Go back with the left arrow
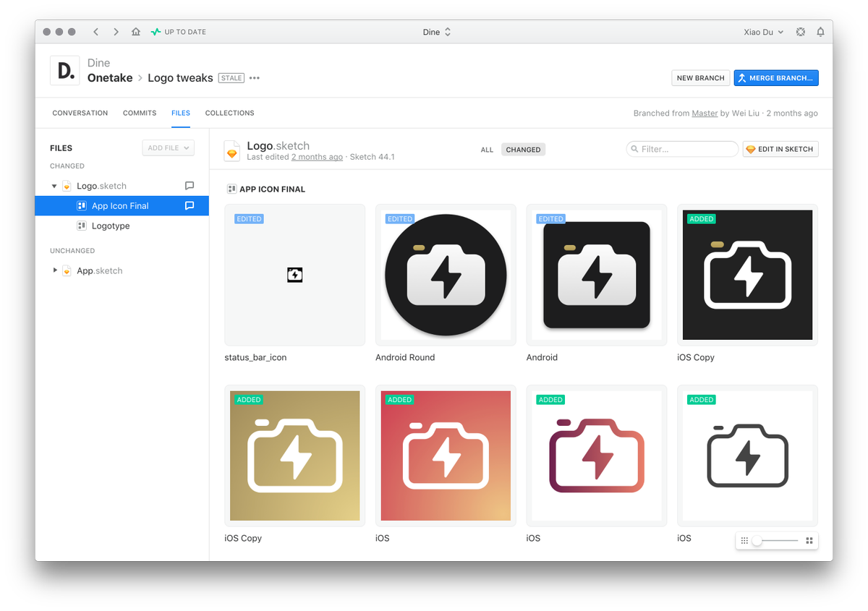 point(96,32)
